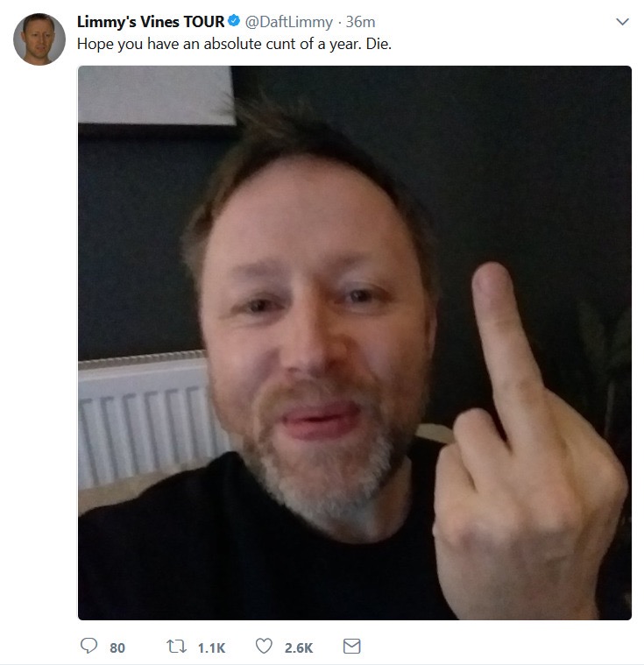Expand the tweet options chevron
The width and height of the screenshot is (644, 665).
coord(622,21)
